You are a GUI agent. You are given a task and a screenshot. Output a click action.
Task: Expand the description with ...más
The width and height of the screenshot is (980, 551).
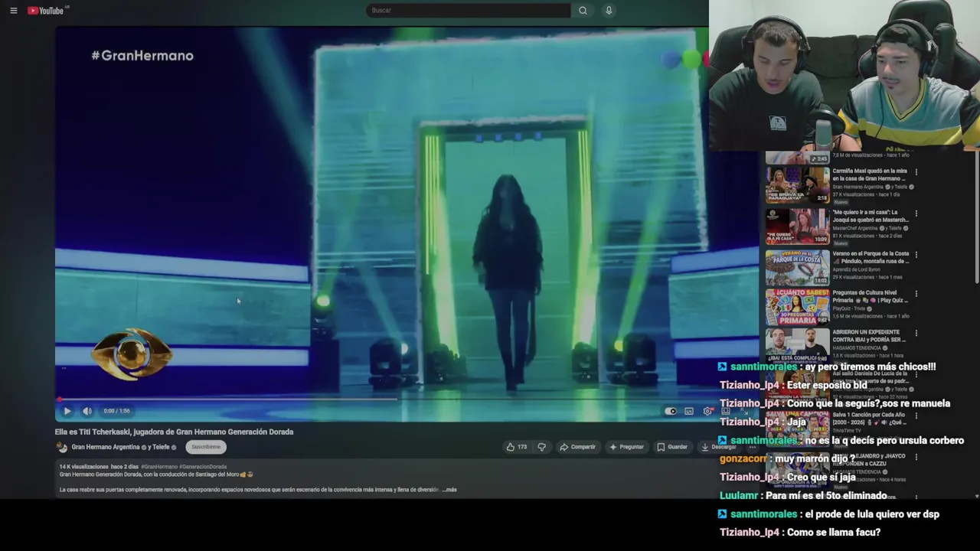pos(449,490)
